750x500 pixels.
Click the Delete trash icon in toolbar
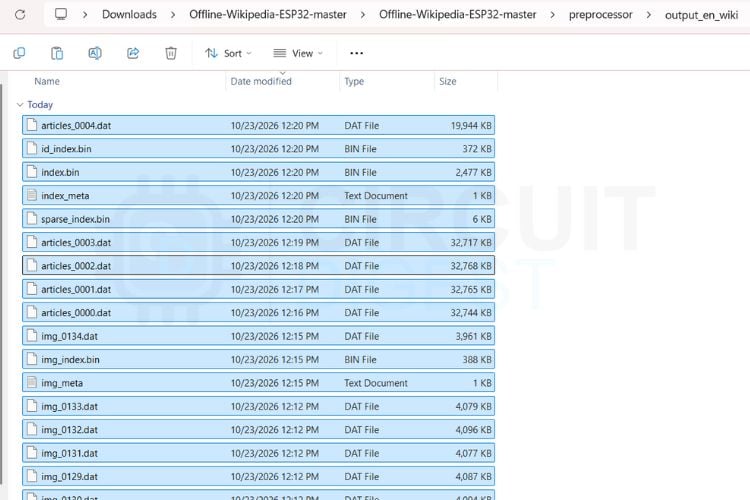171,53
